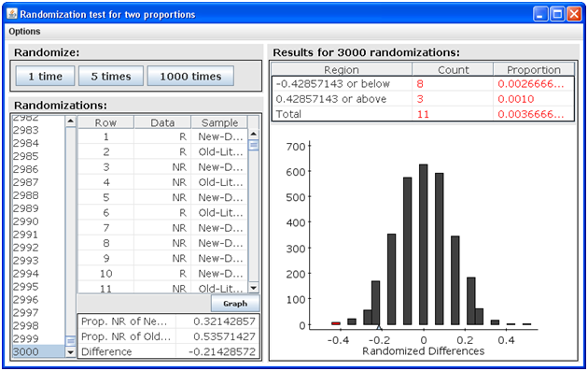Click the randomizations list scroll-up arrow
Viewport: 588px width, 371px height.
[x=71, y=121]
